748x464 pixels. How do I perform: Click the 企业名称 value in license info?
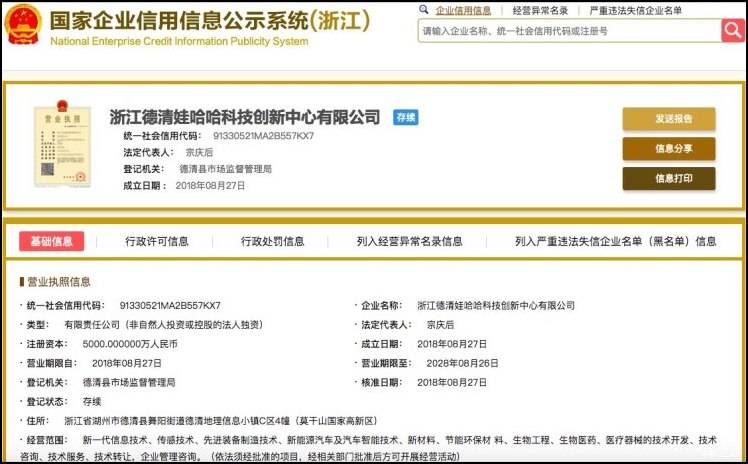[x=496, y=305]
